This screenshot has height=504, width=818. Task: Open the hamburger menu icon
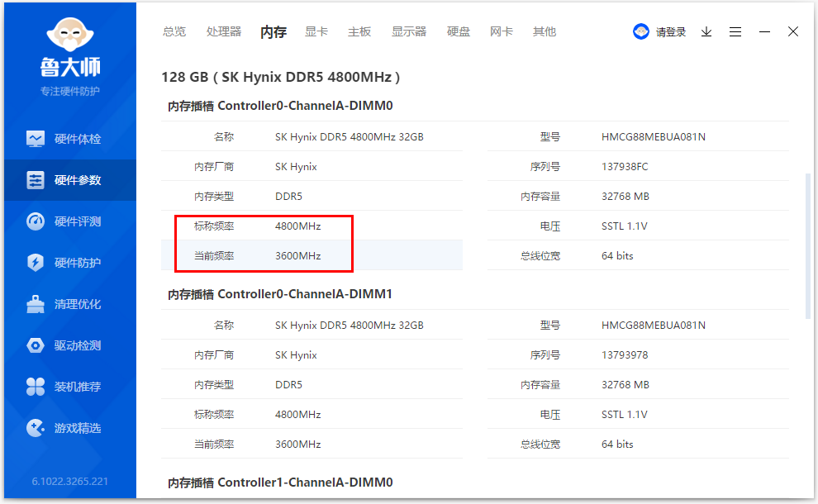(735, 31)
